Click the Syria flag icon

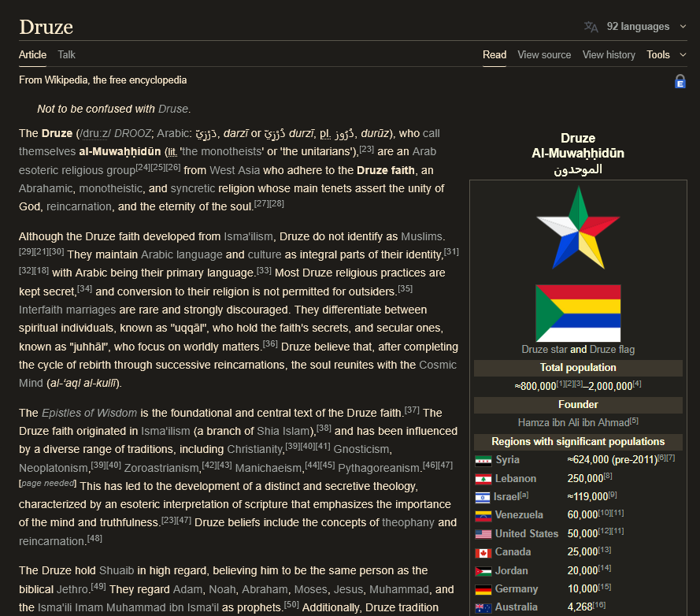[483, 461]
